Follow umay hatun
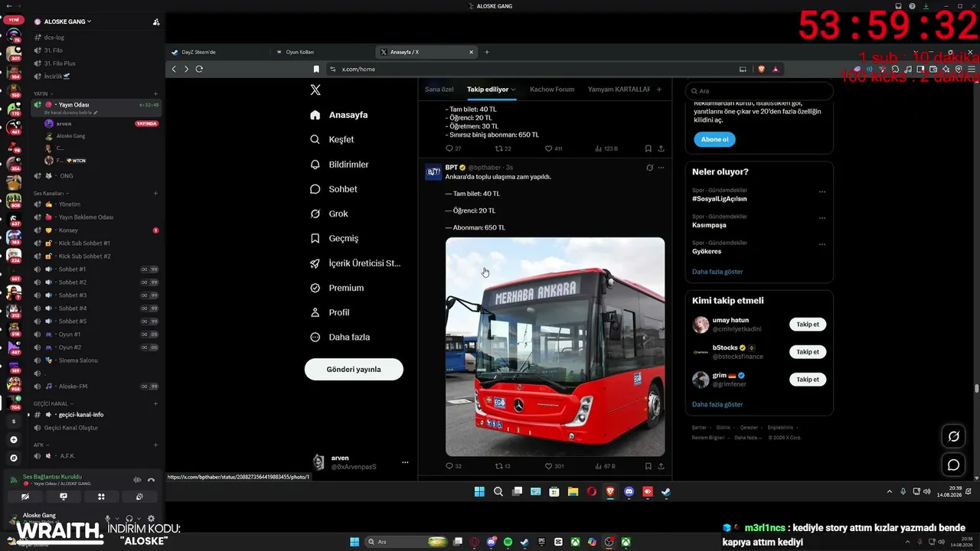The image size is (980, 551). [808, 324]
